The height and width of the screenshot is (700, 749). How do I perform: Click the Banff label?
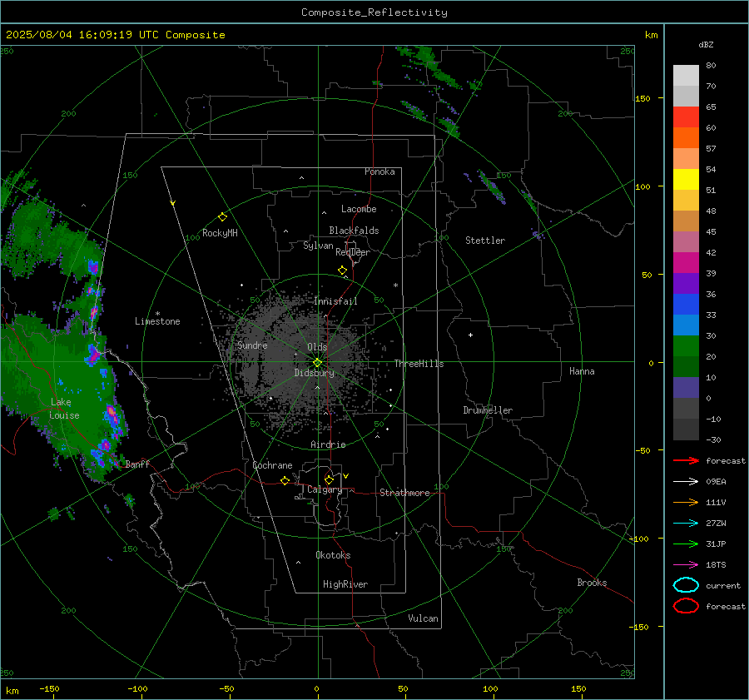coord(137,464)
